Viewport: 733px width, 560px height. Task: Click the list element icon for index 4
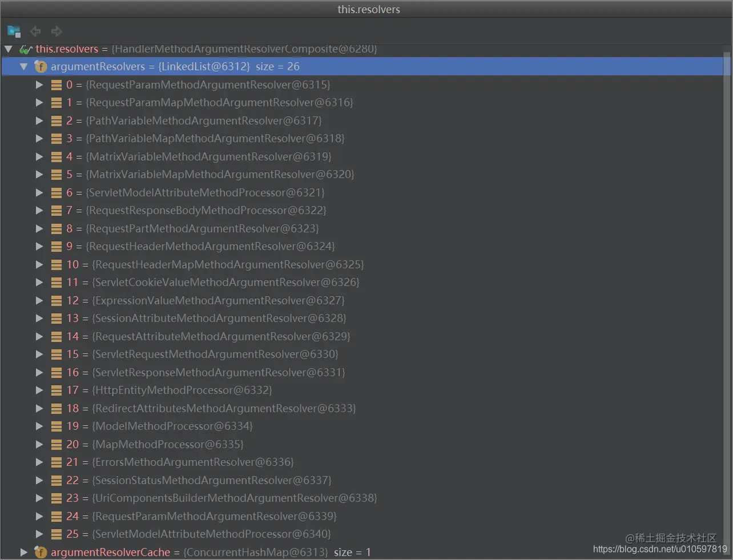[57, 156]
